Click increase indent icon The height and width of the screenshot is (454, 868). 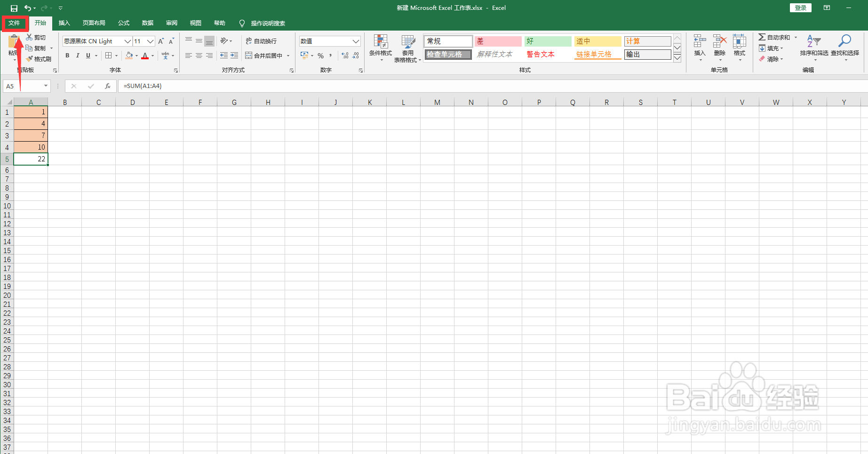(x=234, y=56)
